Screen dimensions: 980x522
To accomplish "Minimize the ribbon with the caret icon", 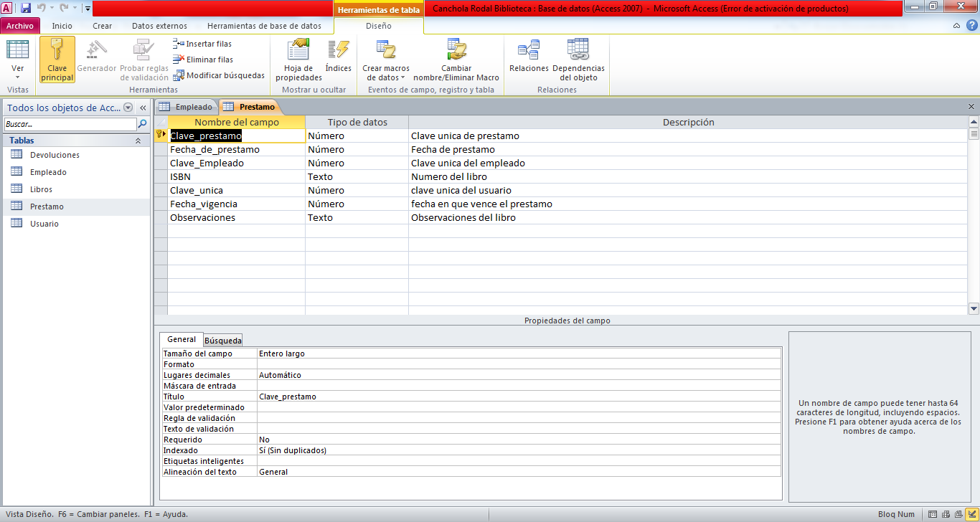I will coord(957,26).
